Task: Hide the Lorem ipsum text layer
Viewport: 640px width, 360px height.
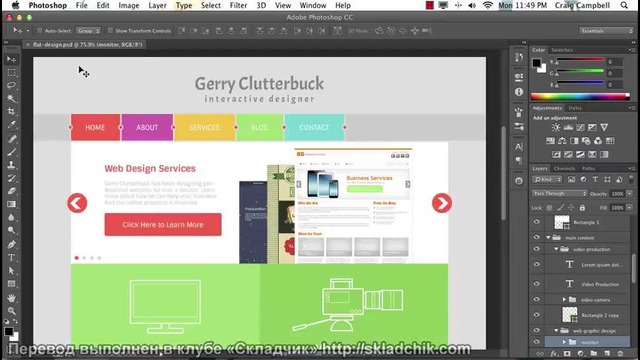Action: point(536,264)
